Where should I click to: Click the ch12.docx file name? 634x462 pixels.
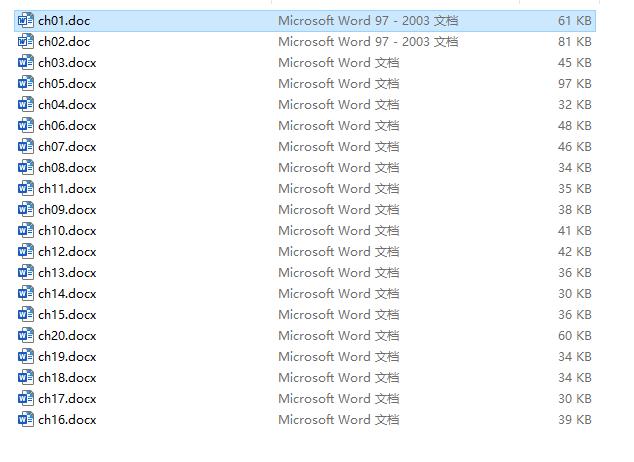[67, 252]
